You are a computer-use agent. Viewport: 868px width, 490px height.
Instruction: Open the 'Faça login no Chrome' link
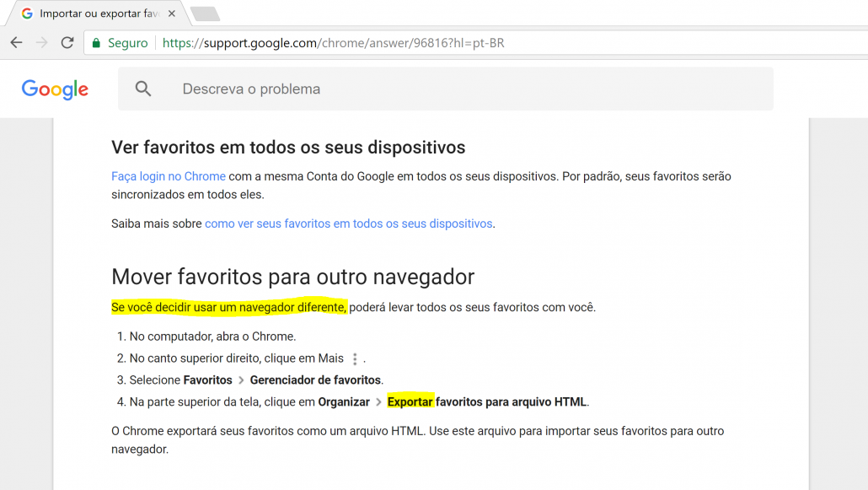(168, 176)
